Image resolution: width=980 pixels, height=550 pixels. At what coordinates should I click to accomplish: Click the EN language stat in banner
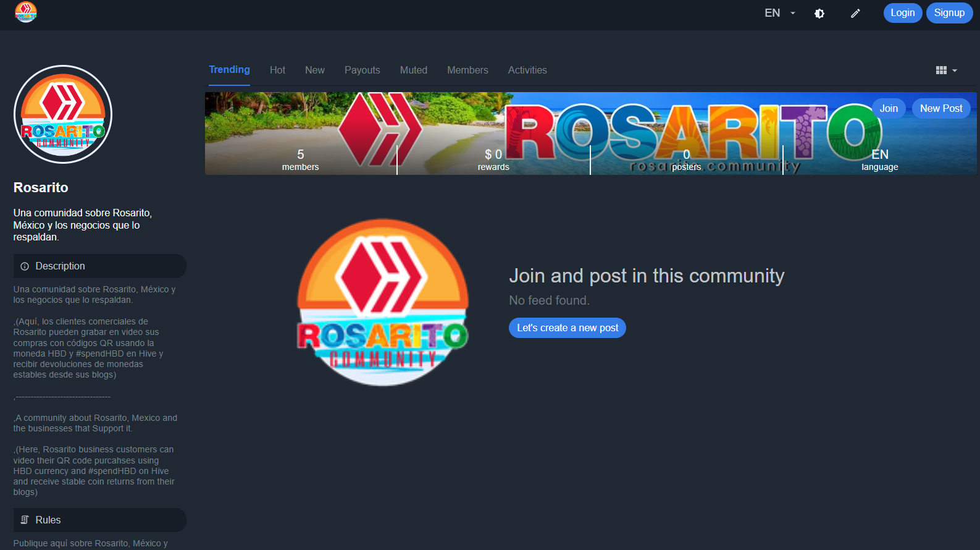(880, 160)
